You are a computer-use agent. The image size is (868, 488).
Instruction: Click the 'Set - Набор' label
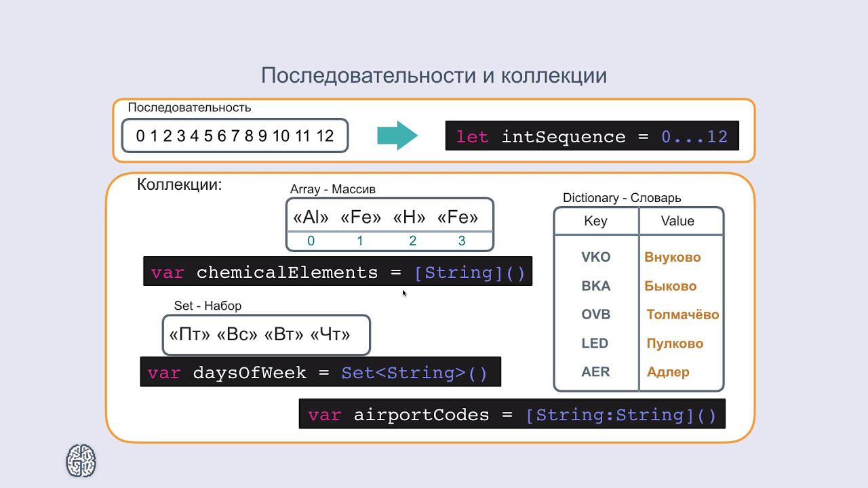(x=208, y=306)
